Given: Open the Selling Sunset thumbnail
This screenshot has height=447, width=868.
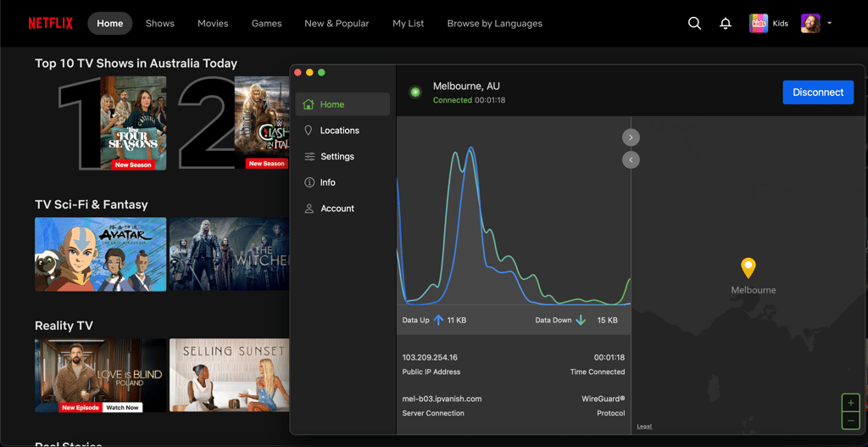Looking at the screenshot, I should (x=229, y=376).
